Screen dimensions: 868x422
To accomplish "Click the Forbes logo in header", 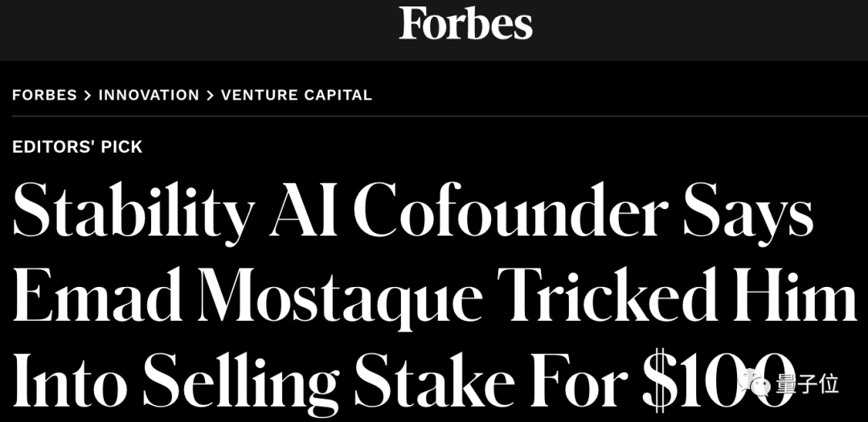I will pyautogui.click(x=465, y=24).
